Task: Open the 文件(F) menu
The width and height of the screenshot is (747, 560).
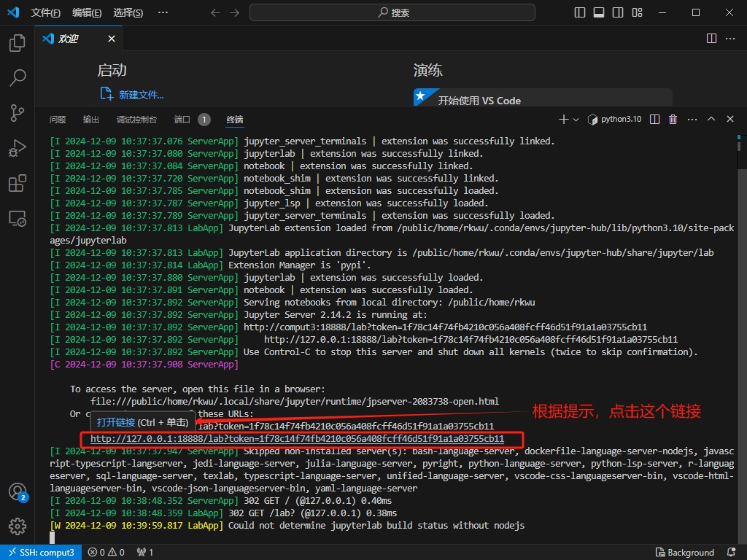Action: (x=46, y=13)
